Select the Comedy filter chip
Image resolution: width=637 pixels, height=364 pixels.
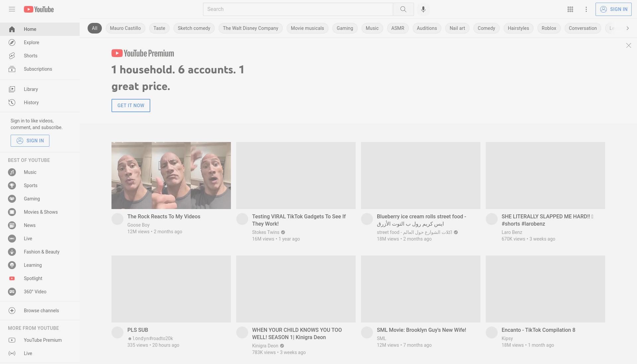(486, 28)
